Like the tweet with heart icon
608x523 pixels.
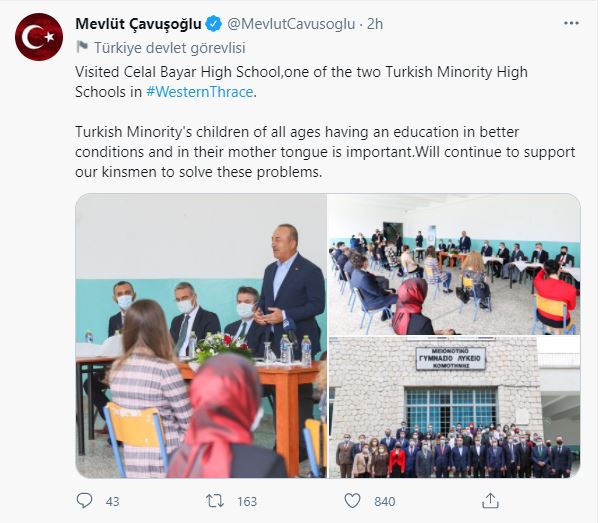point(352,501)
